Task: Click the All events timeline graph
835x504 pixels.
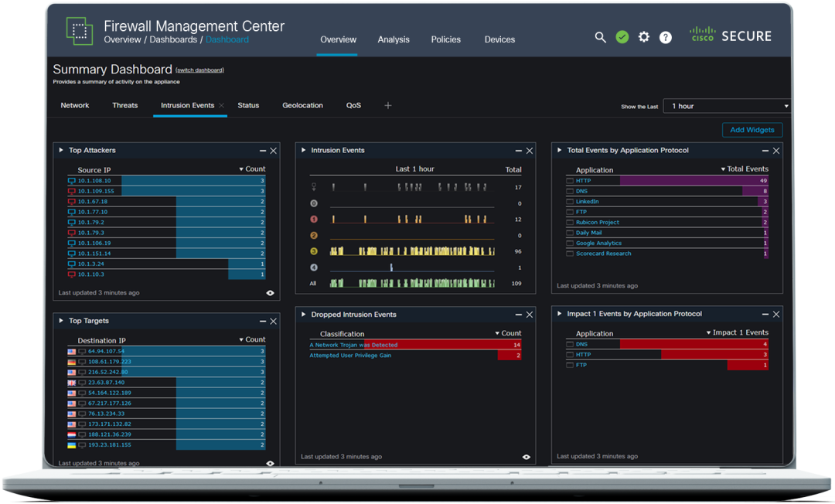Action: click(412, 283)
